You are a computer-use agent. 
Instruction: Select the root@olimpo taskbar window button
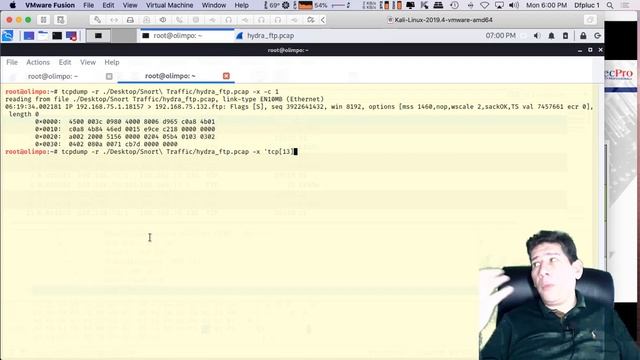tap(186, 36)
